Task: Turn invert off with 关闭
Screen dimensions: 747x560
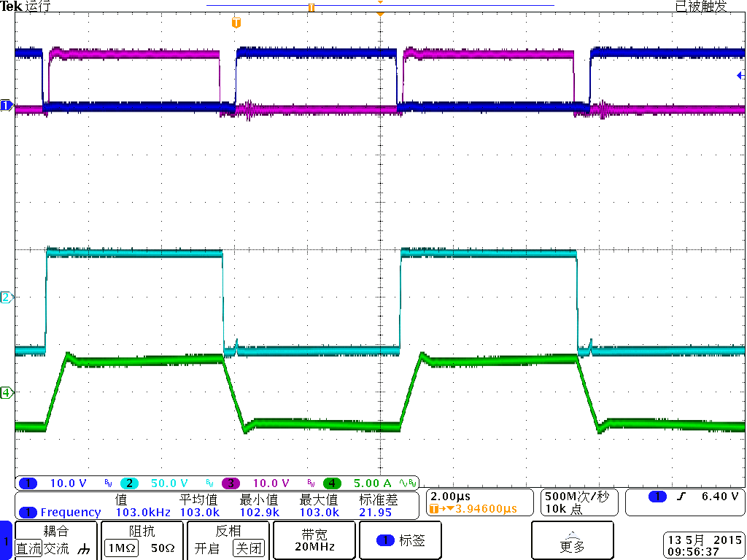Action: click(x=248, y=548)
